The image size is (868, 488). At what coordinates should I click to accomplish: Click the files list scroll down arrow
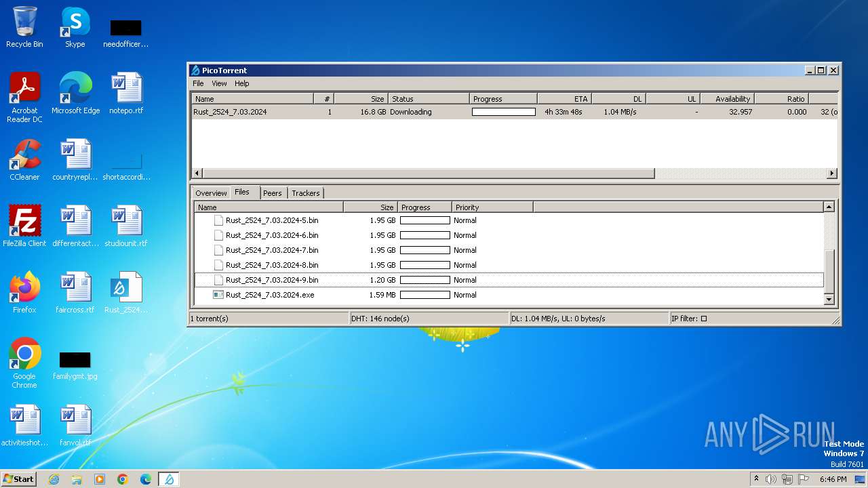click(829, 299)
